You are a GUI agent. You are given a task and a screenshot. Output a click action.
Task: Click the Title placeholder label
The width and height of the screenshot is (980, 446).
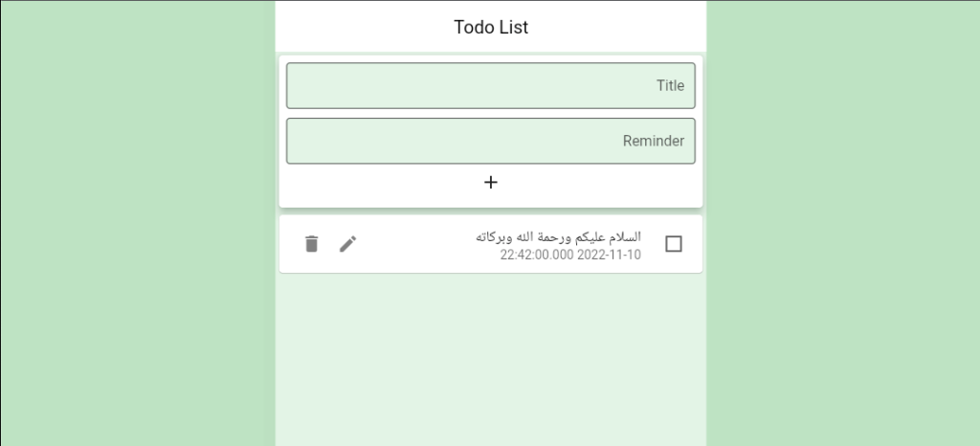point(670,85)
